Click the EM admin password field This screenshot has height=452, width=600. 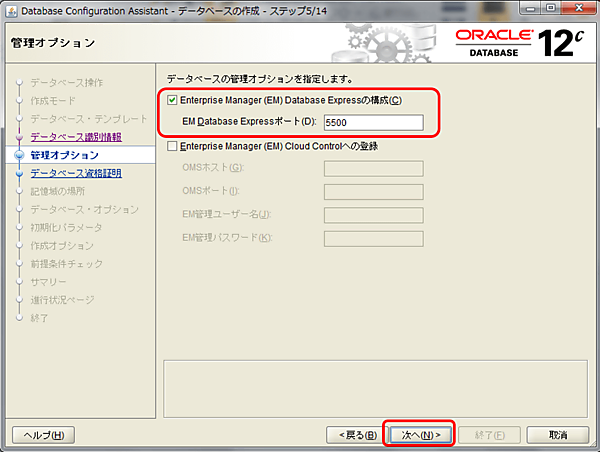pos(373,239)
